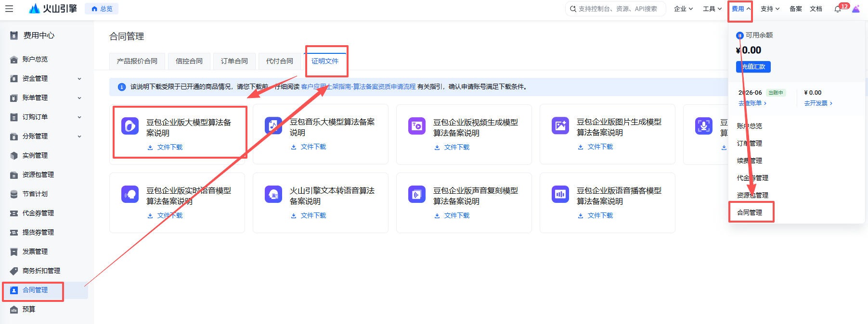Viewport: 868px width, 324px height.
Task: Switch to the 订单合同 tab
Action: pyautogui.click(x=234, y=61)
